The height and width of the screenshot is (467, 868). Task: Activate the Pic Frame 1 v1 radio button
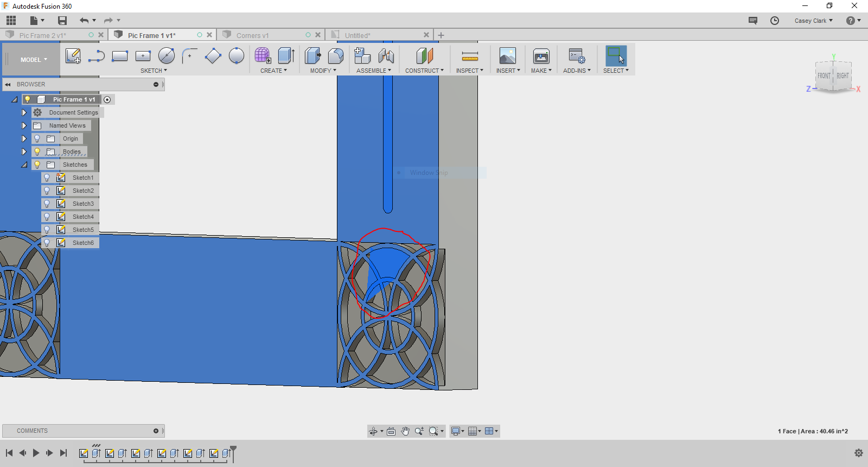(x=107, y=99)
